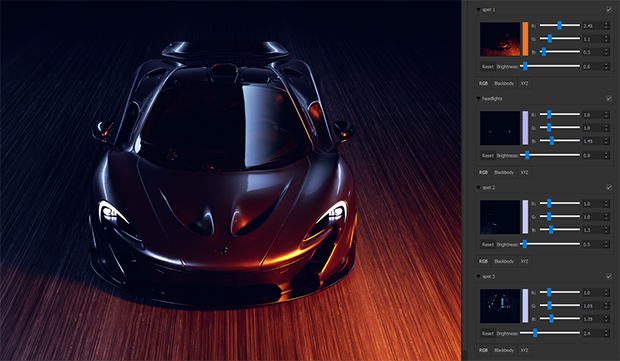Uncheck the headlights light checkbox
The image size is (620, 361).
[x=609, y=98]
